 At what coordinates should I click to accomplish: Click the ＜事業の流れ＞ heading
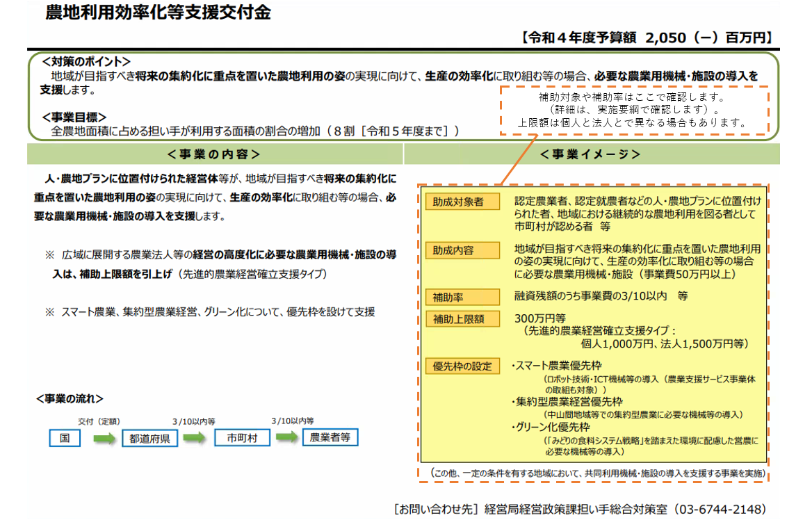[70, 399]
